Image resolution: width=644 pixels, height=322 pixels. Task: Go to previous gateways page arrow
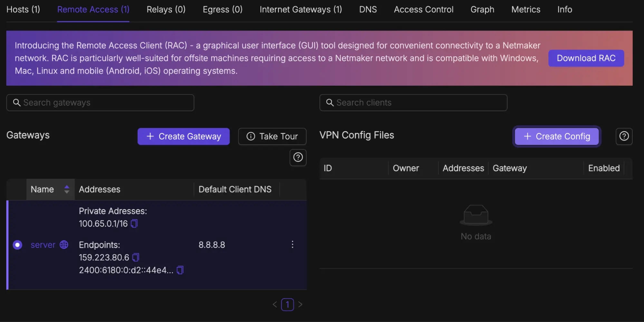point(274,305)
